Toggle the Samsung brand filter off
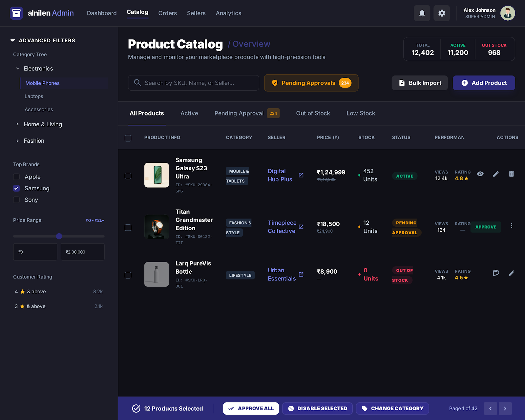Viewport: 525px width, 420px height. pyautogui.click(x=16, y=188)
